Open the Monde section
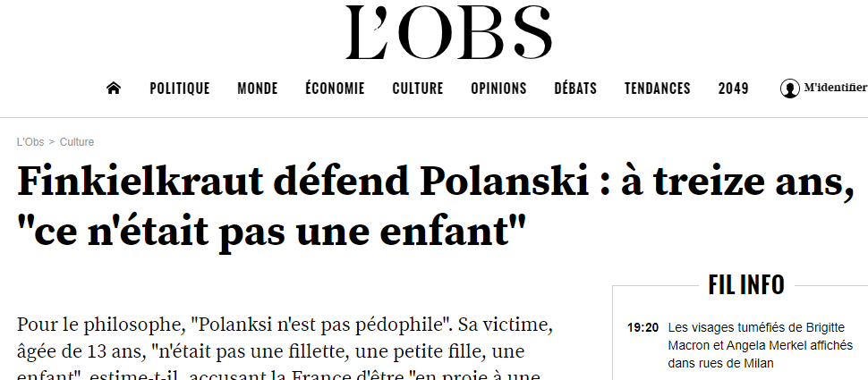The image size is (868, 380). [x=258, y=89]
